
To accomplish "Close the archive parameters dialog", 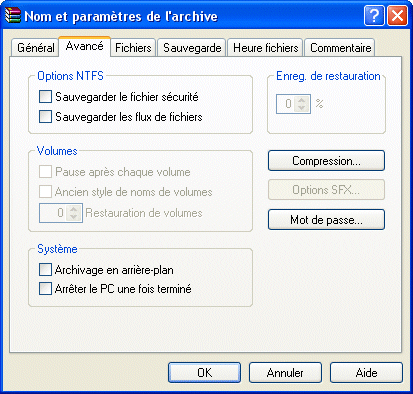I will click(x=397, y=16).
